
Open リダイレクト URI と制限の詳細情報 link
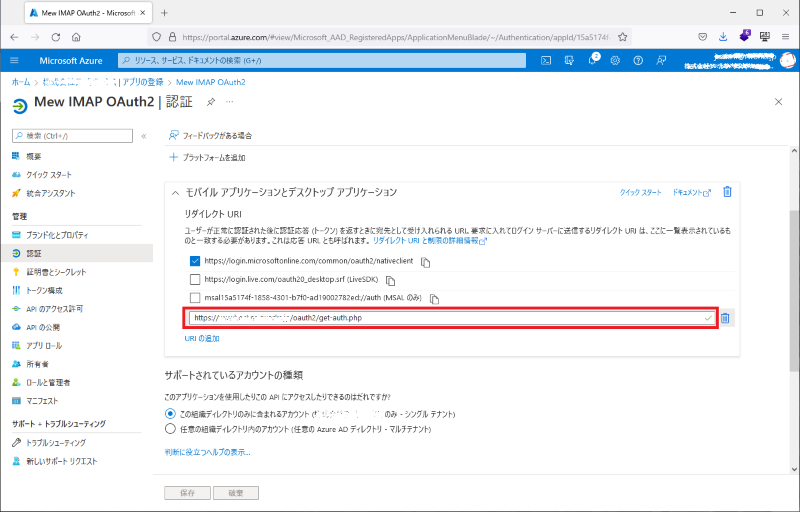[430, 240]
